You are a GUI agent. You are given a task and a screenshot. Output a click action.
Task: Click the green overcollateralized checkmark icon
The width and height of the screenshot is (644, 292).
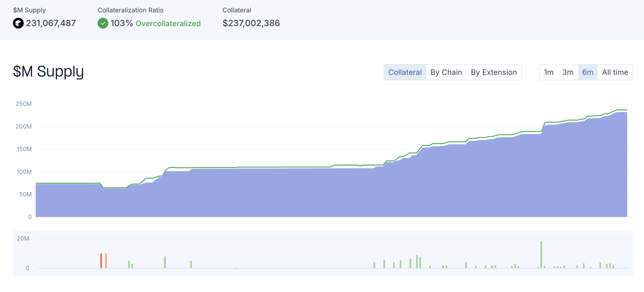pos(103,23)
